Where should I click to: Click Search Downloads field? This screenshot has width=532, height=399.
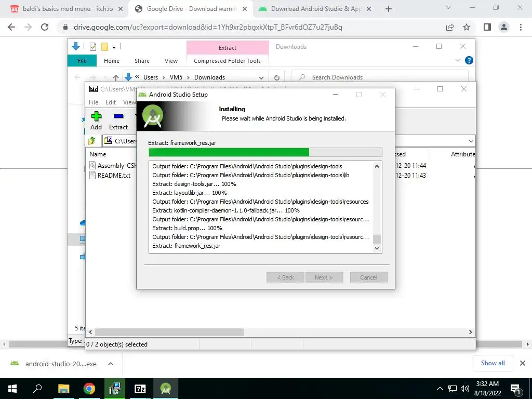(x=380, y=77)
